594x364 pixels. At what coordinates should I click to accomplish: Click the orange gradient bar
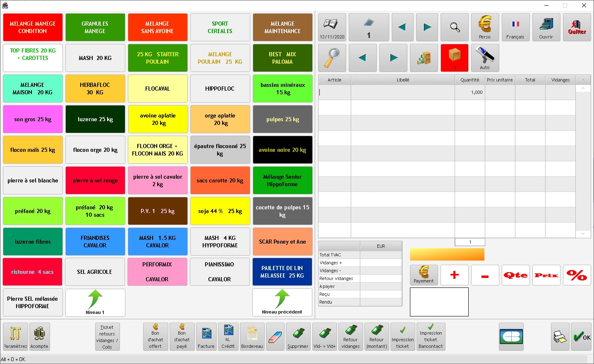point(447,254)
